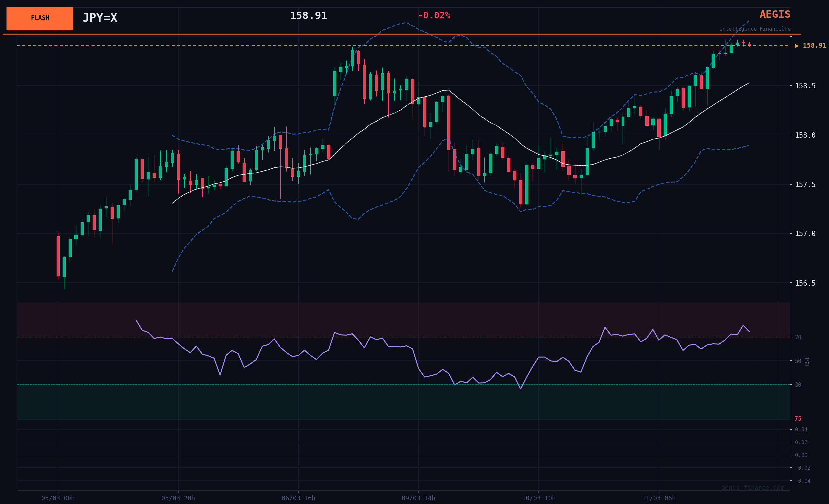Click the 10/03 10h time axis label
The width and height of the screenshot is (829, 504).
point(538,498)
